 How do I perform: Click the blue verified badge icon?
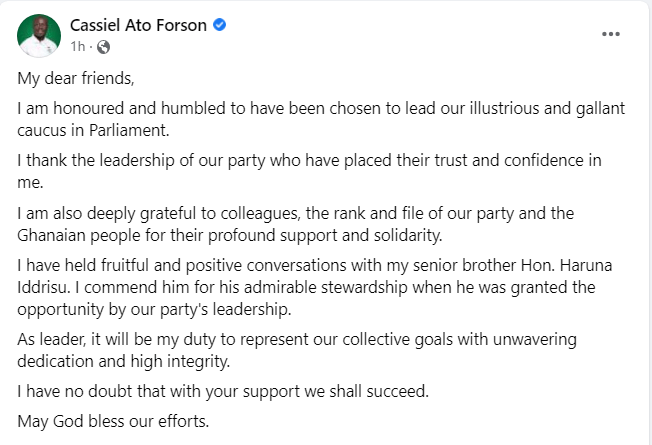[220, 25]
